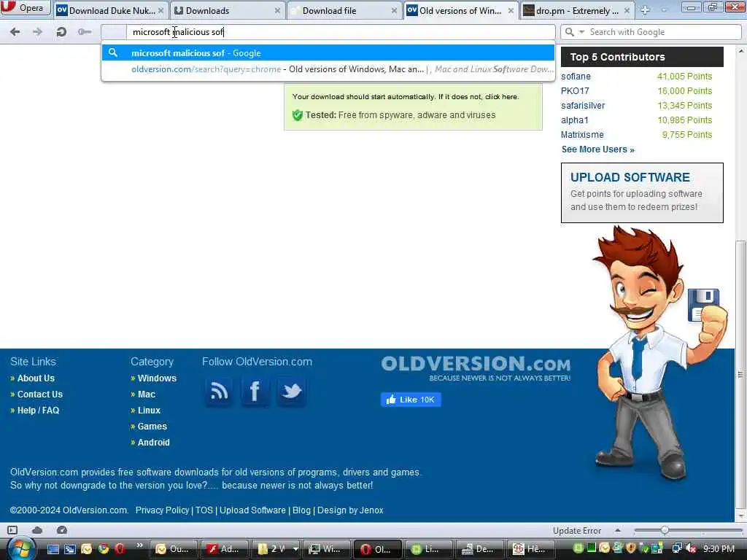The width and height of the screenshot is (747, 560).
Task: Open a new tab with plus icon
Action: pos(645,9)
